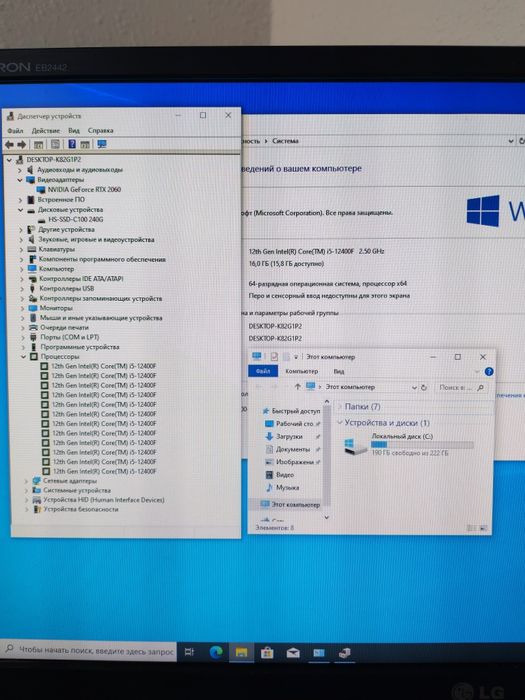The width and height of the screenshot is (525, 700).
Task: Expand the Порты (COM и LPT) category
Action: (x=22, y=338)
